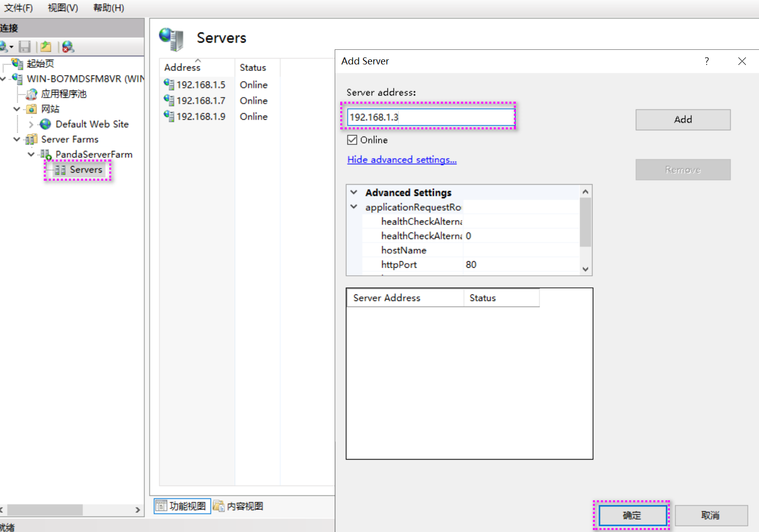
Task: Select the 应用程序池 tree item
Action: [x=64, y=94]
